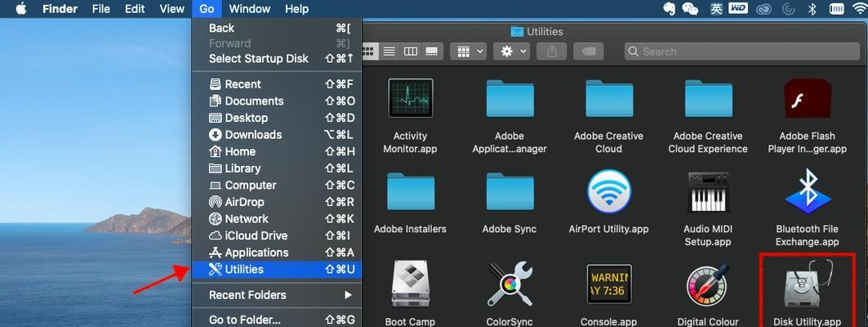
Task: Open the Adobe Creative Cloud Experience folder
Action: pos(708,98)
